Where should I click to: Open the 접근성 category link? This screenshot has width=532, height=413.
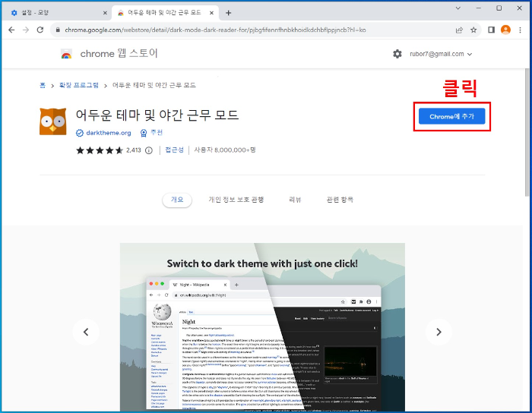(x=174, y=150)
